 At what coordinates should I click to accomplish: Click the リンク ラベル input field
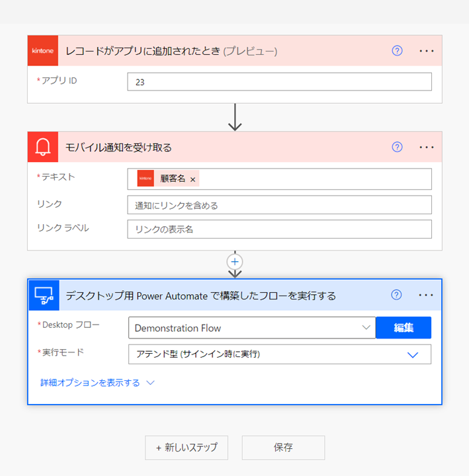(279, 229)
